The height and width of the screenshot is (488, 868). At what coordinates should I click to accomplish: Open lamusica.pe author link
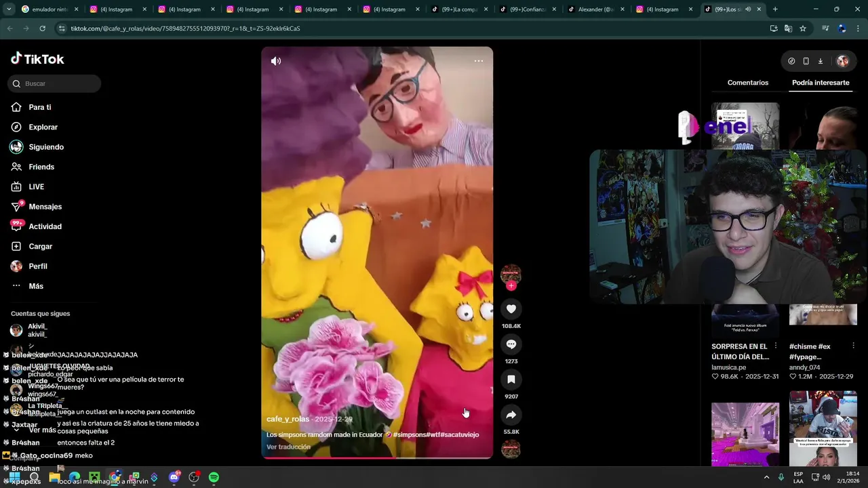pos(728,367)
